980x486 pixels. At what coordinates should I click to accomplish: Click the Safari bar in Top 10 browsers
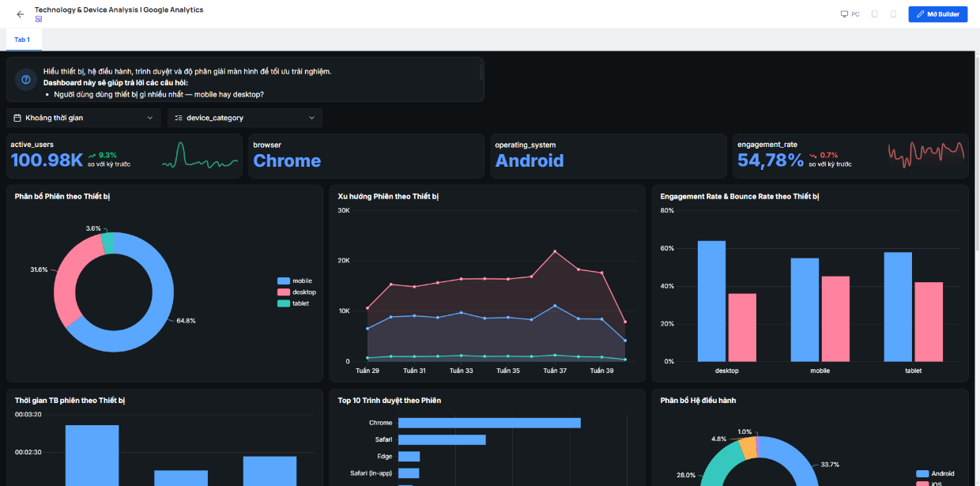[442, 439]
